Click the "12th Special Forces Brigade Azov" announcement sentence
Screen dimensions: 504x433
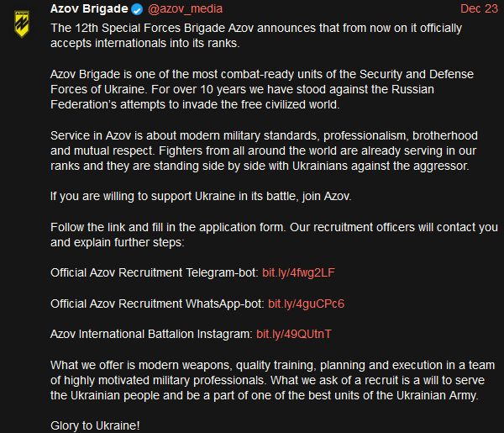click(x=256, y=35)
